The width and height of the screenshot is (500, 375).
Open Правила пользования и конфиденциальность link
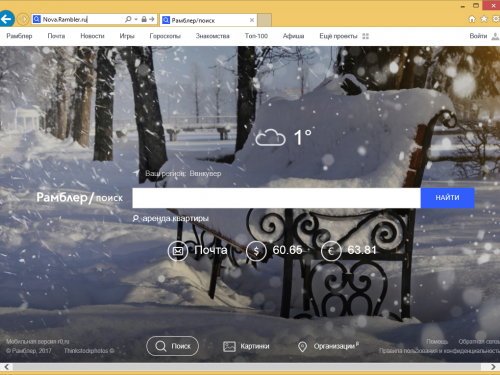pyautogui.click(x=439, y=351)
